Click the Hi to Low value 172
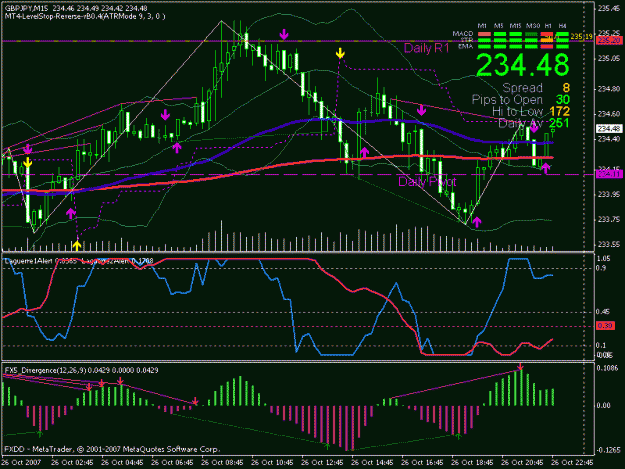This screenshot has width=625, height=469. pyautogui.click(x=560, y=111)
